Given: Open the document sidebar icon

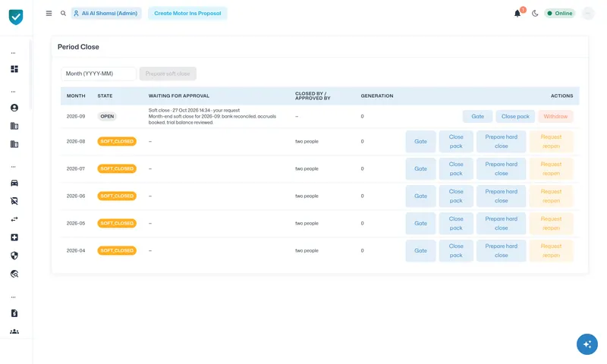Looking at the screenshot, I should 14,313.
